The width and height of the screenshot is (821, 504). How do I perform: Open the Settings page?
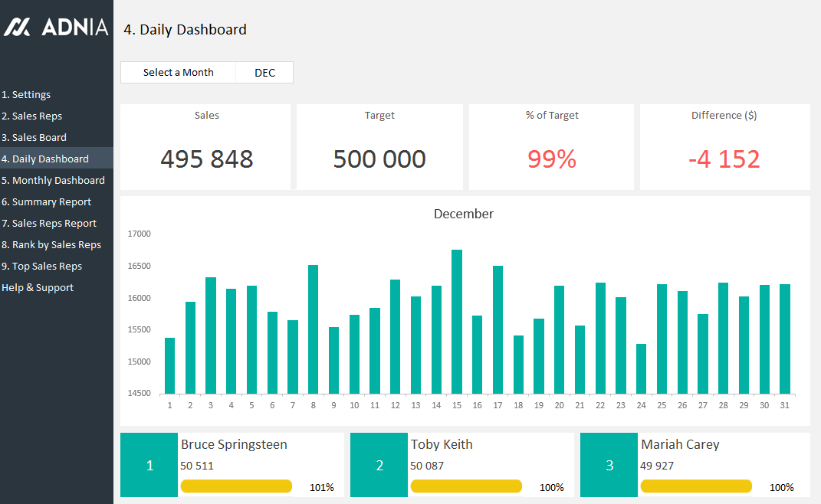(26, 95)
